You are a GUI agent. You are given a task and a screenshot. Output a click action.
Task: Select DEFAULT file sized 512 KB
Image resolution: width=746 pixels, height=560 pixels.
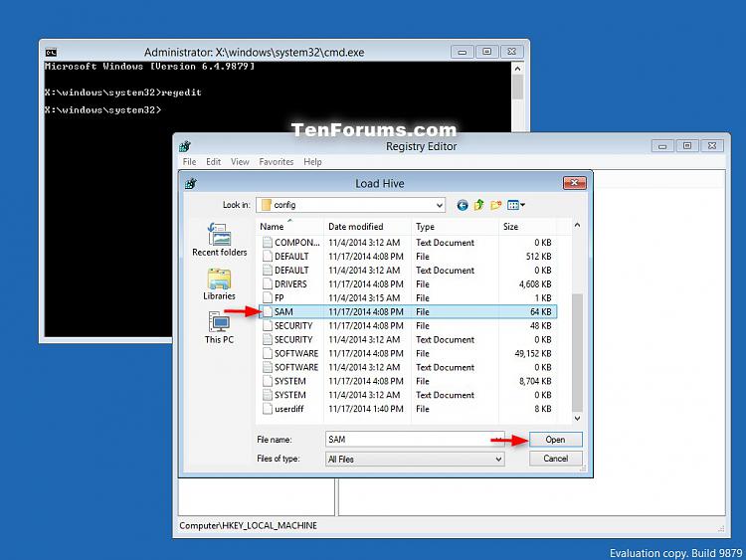tap(408, 256)
